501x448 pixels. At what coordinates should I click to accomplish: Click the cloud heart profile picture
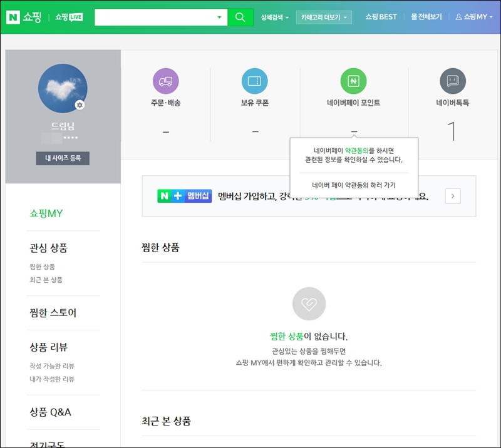pyautogui.click(x=63, y=88)
